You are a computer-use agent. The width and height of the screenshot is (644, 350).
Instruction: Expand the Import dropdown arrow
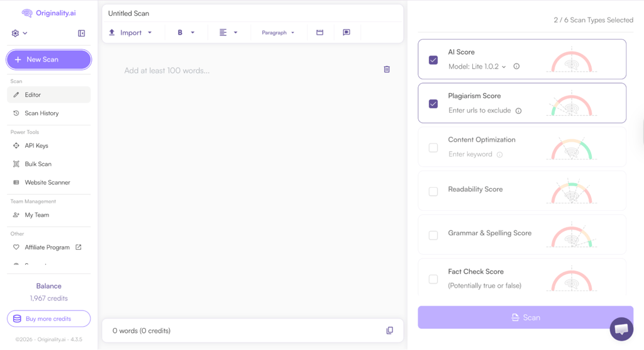(x=150, y=33)
